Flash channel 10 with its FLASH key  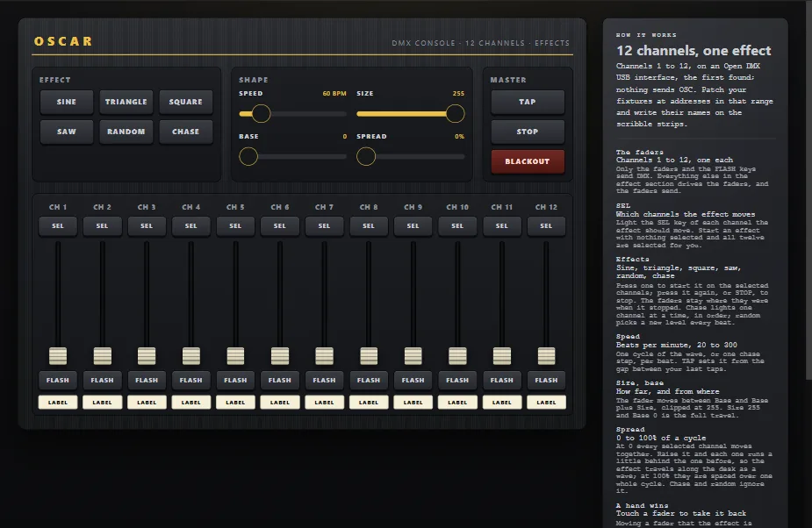click(x=457, y=381)
